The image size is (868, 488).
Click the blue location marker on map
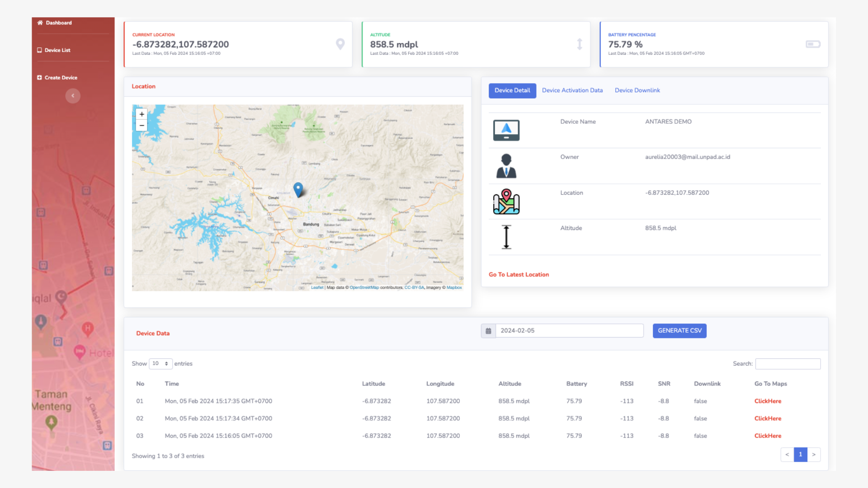tap(298, 189)
